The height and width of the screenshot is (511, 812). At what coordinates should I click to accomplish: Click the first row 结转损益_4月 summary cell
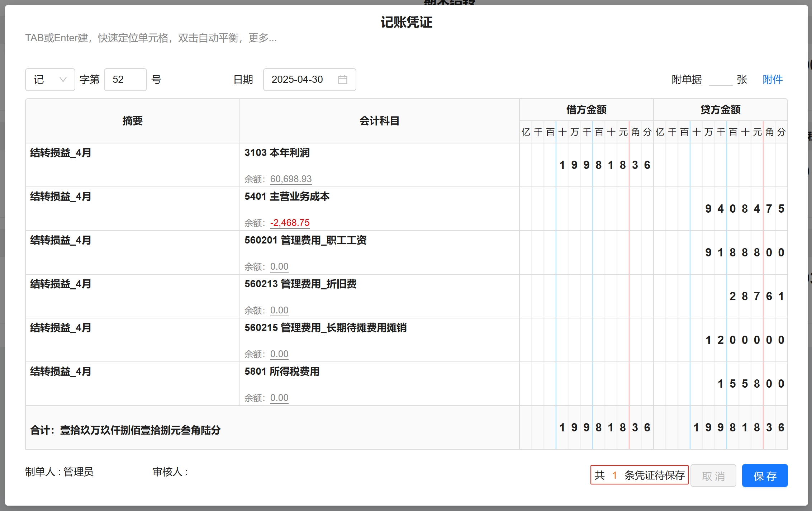(x=61, y=153)
